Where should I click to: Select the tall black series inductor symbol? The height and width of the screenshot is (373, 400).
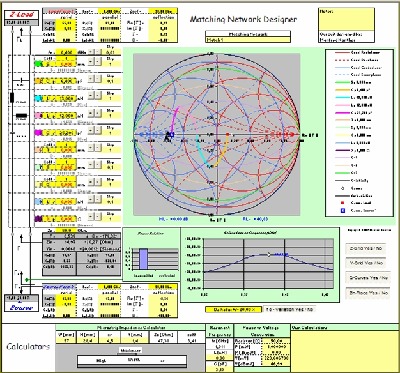pos(13,98)
